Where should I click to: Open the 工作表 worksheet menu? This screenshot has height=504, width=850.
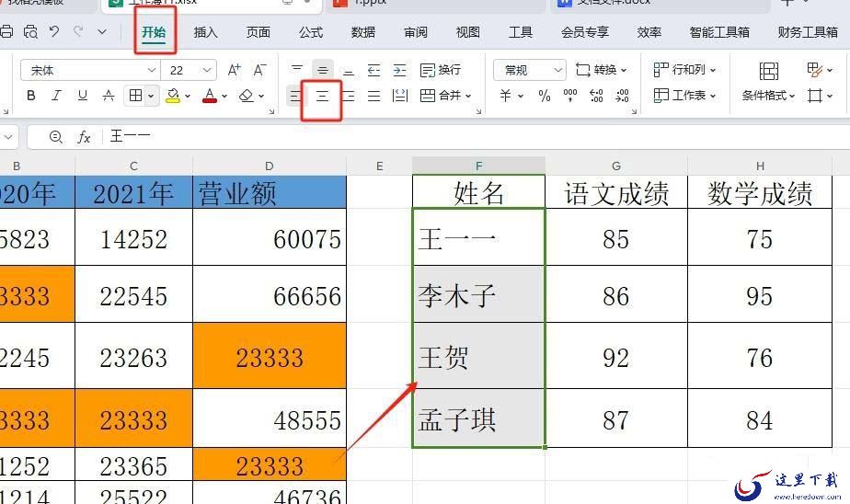684,96
